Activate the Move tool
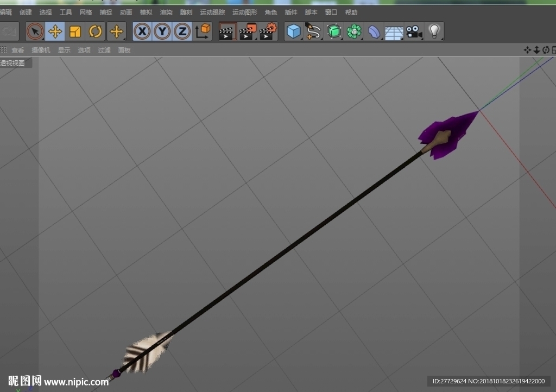Screen dimensions: 556x392 click(55, 31)
